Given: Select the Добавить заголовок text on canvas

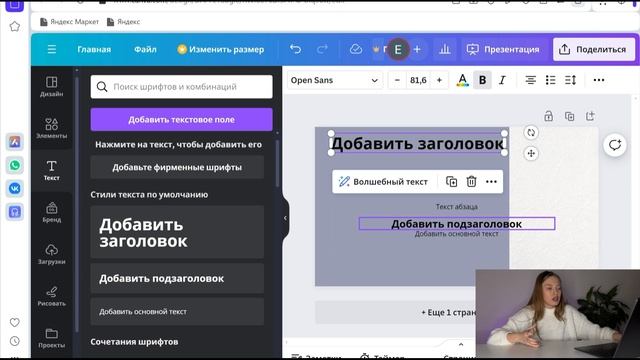Looking at the screenshot, I should pyautogui.click(x=418, y=144).
